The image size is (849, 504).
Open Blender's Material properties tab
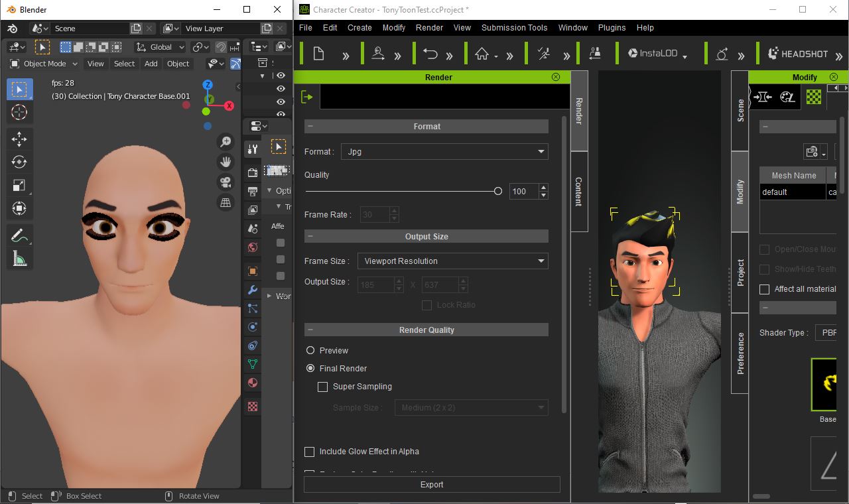coord(253,383)
